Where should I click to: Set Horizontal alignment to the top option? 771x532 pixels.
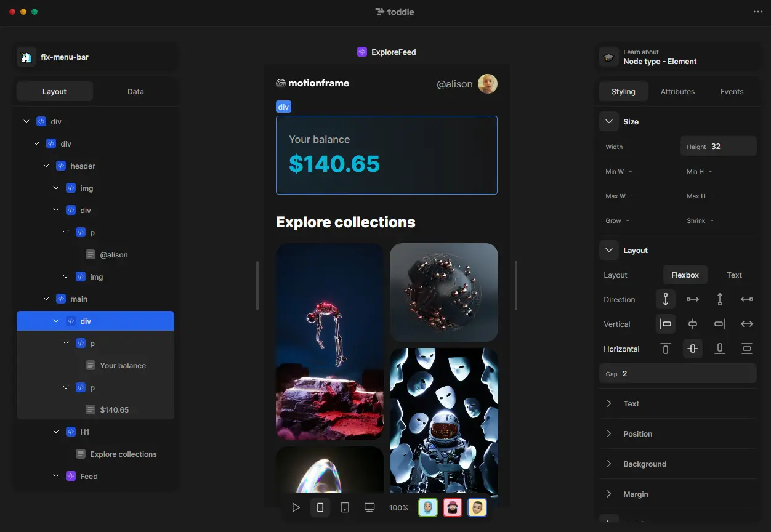tap(666, 349)
